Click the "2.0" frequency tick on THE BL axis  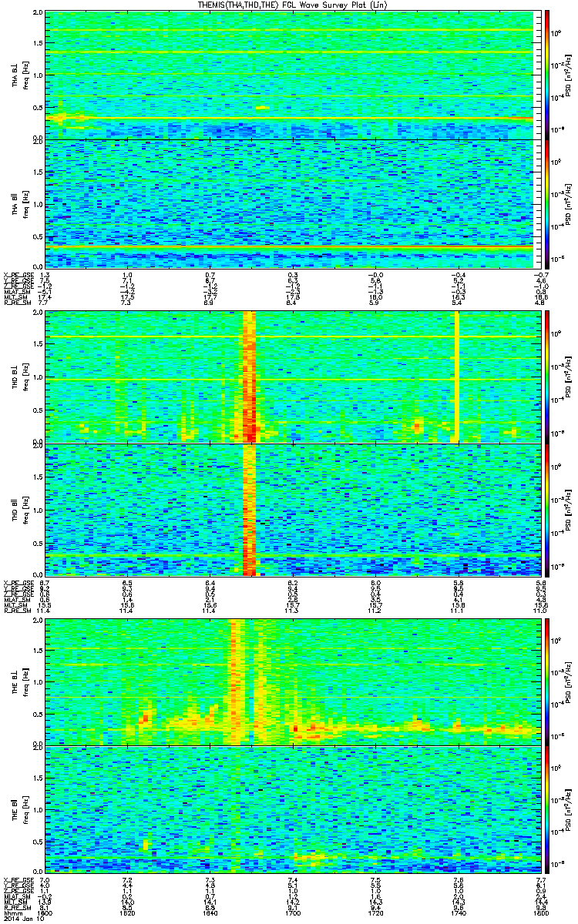point(38,622)
